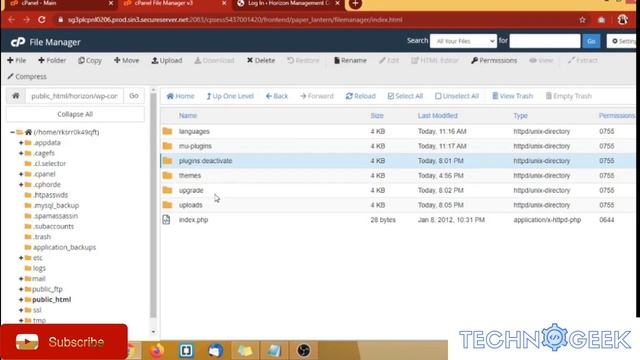The image size is (640, 360).
Task: Expand the public_ftp tree folder
Action: click(x=21, y=289)
